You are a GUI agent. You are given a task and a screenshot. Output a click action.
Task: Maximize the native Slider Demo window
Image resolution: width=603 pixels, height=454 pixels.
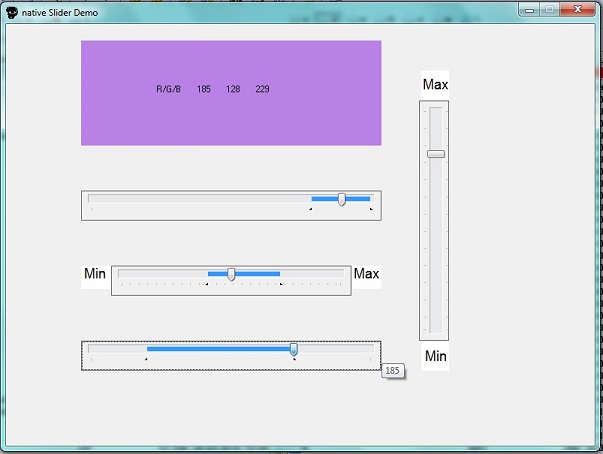[x=549, y=8]
